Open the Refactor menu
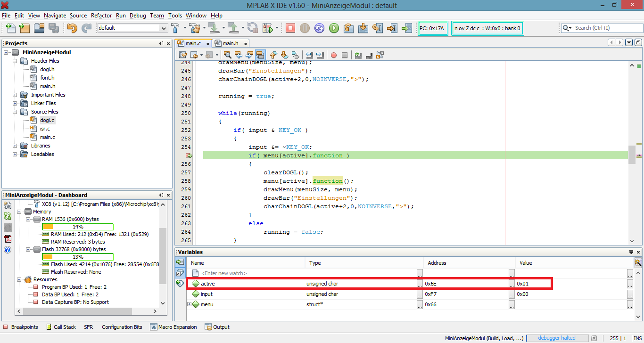This screenshot has width=644, height=343. tap(101, 16)
